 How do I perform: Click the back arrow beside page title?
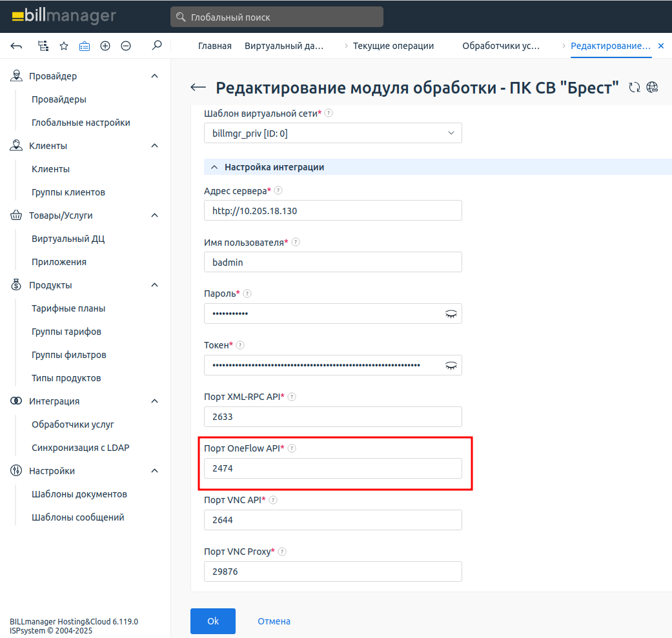198,88
